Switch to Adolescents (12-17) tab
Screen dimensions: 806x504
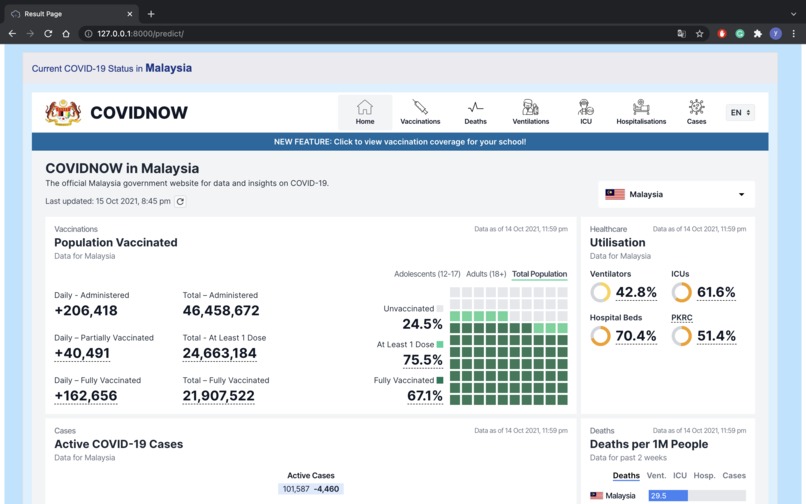click(427, 274)
